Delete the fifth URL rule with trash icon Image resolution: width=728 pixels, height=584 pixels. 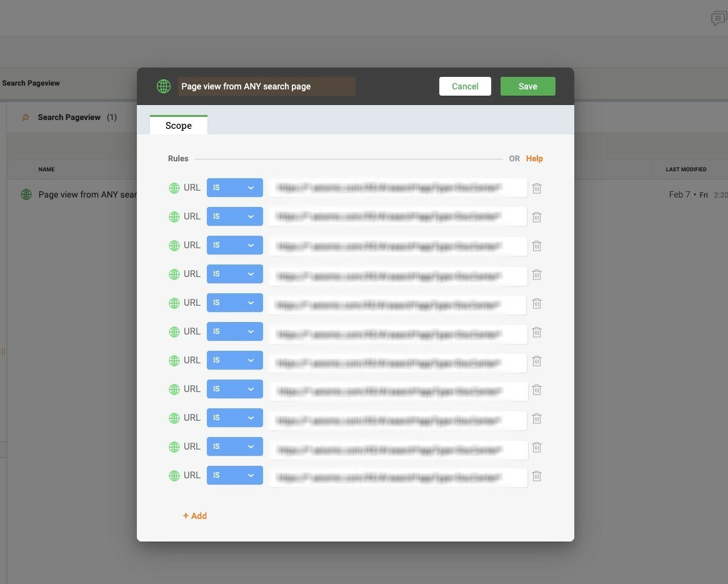[537, 303]
